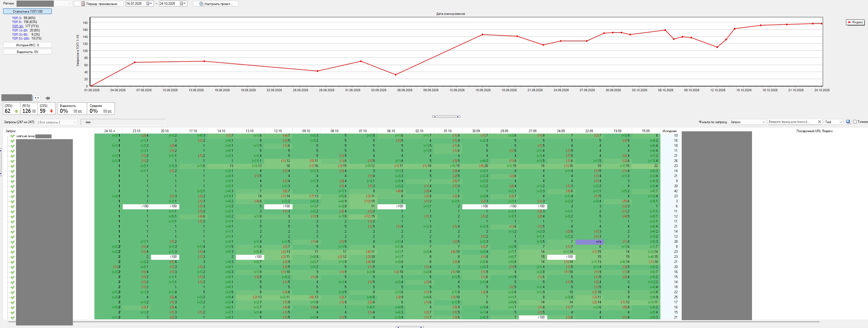Click the eye visibility icon button
The image size is (868, 328).
pyautogui.click(x=48, y=98)
